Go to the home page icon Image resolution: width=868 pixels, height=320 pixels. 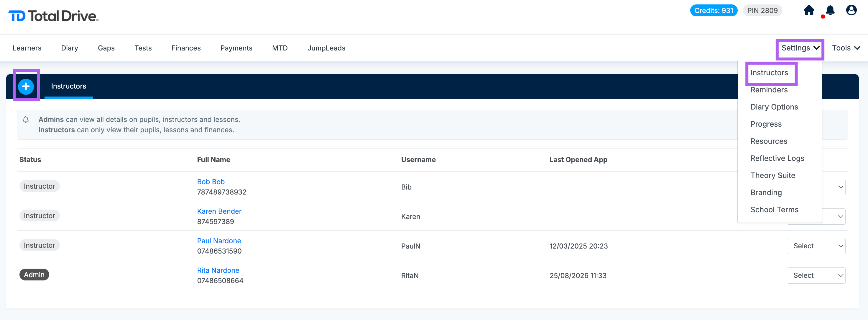tap(809, 10)
